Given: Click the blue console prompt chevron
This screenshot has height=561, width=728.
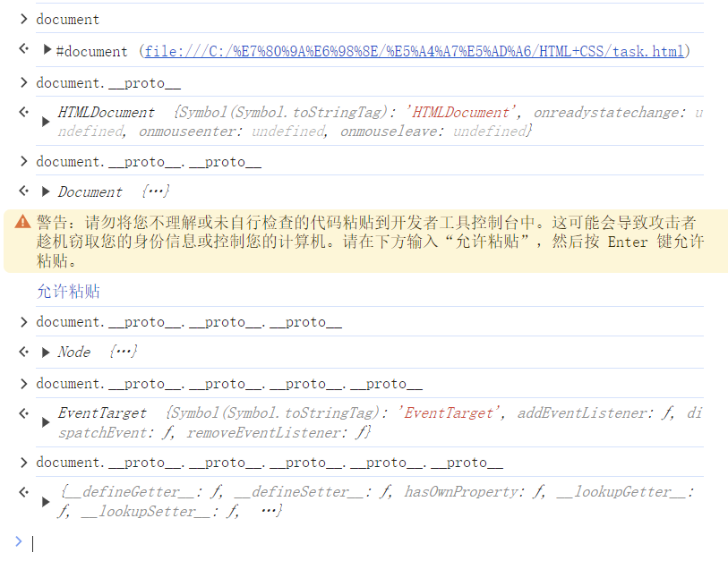Looking at the screenshot, I should pyautogui.click(x=18, y=541).
